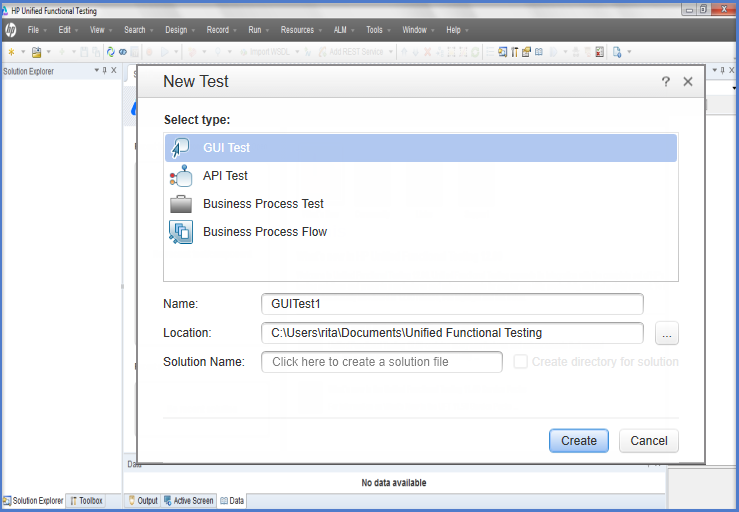Screen dimensions: 739x512
Task: Expand dropdown arrow beside Add REST Service
Action: point(391,52)
